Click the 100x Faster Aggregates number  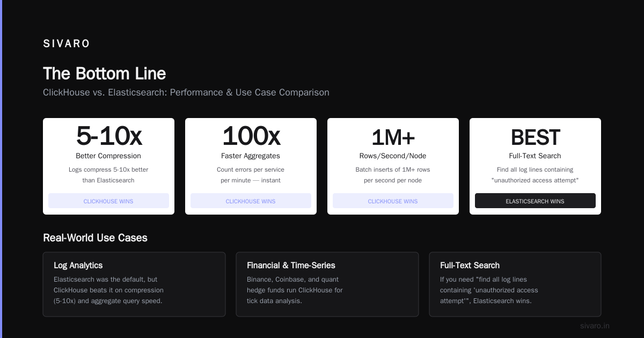coord(251,136)
